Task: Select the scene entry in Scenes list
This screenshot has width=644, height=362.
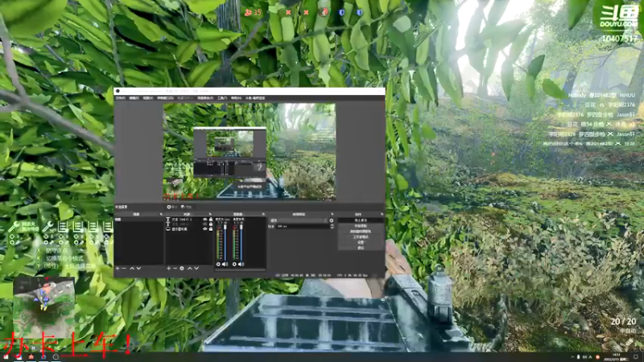Action: click(138, 219)
